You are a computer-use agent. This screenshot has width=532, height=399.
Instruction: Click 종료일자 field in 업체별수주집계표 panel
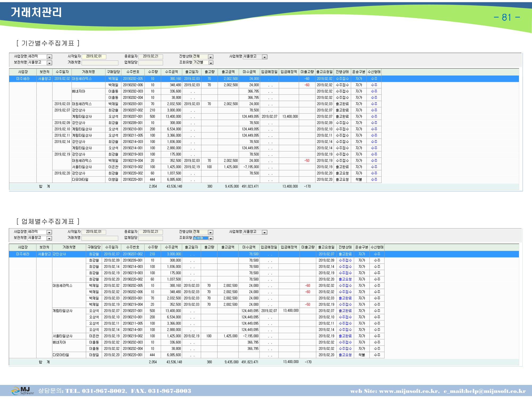tap(150, 232)
